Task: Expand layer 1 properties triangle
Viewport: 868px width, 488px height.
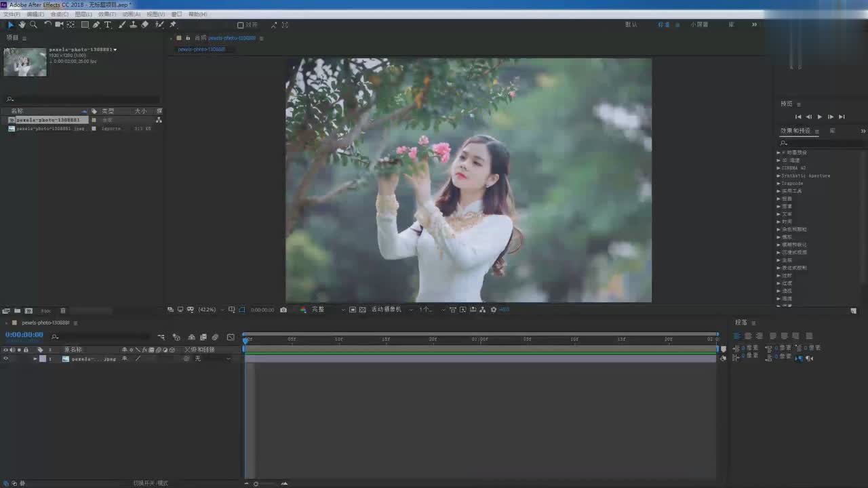Action: point(35,359)
